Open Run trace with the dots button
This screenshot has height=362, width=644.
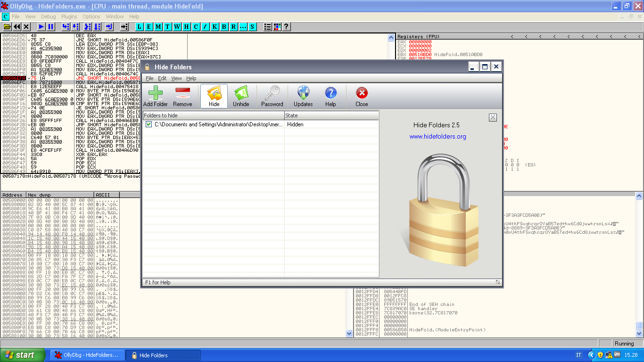tap(243, 27)
